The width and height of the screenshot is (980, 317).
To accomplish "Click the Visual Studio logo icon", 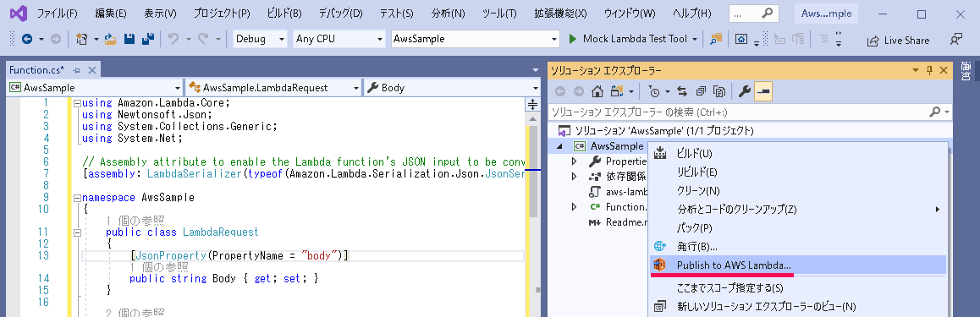I will click(19, 14).
